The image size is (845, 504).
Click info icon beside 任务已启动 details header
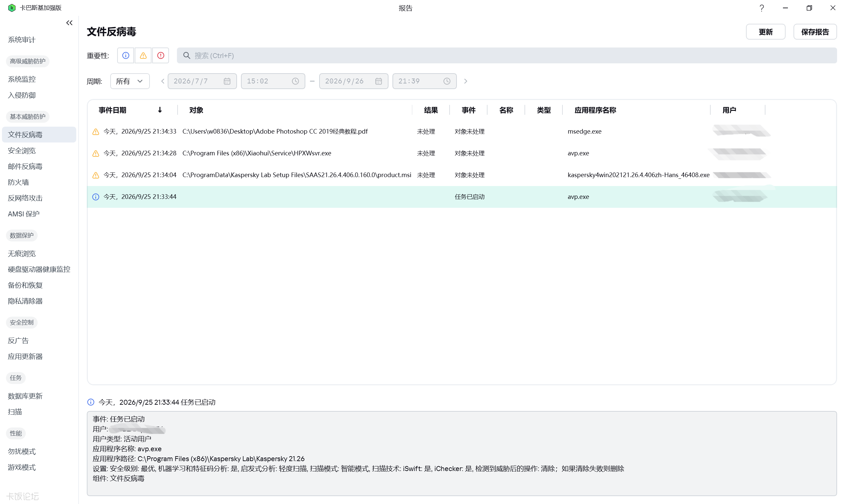(91, 402)
